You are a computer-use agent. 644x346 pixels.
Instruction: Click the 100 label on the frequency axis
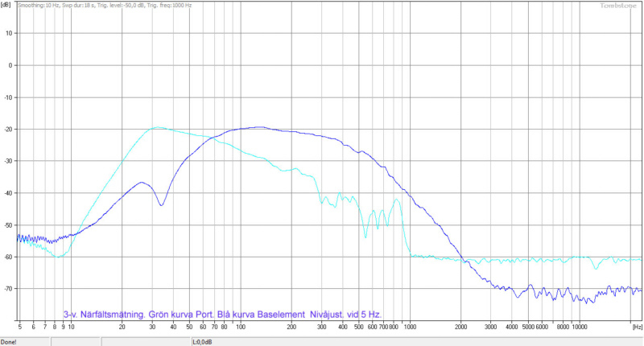[240, 327]
